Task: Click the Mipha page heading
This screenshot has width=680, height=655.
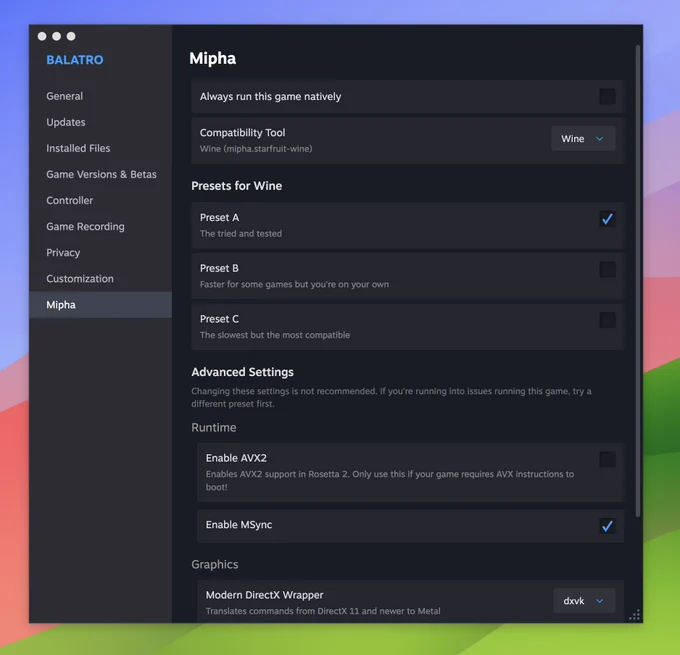Action: tap(212, 59)
